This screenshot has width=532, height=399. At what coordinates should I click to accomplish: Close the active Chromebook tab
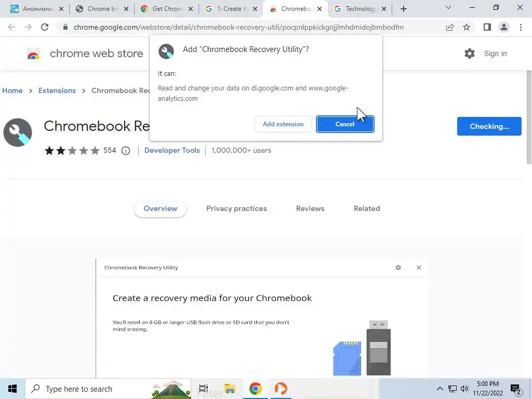[320, 9]
